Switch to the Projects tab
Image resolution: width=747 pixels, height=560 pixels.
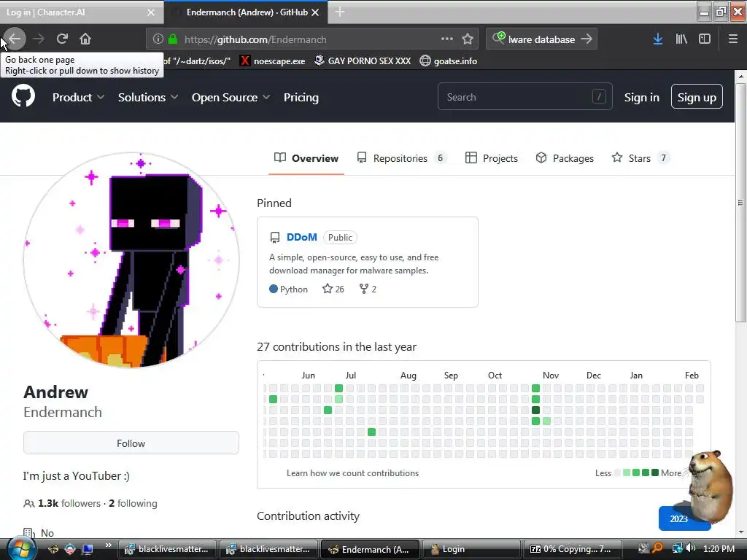point(491,158)
